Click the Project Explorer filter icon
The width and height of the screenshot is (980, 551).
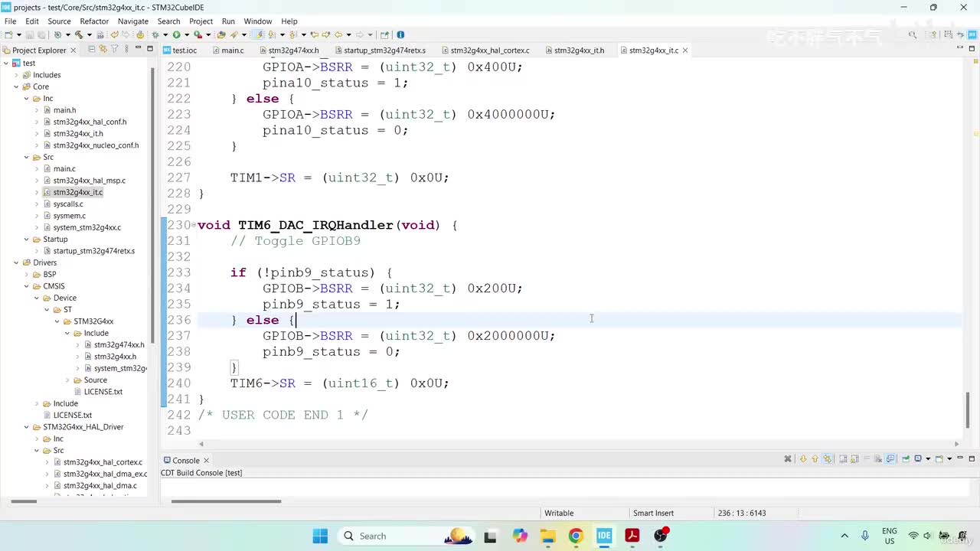coord(115,50)
